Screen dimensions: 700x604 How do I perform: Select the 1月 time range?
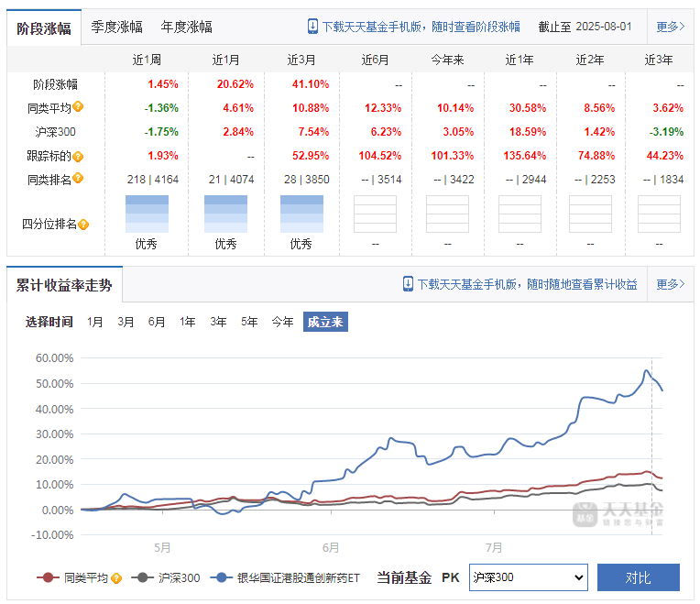tap(94, 322)
